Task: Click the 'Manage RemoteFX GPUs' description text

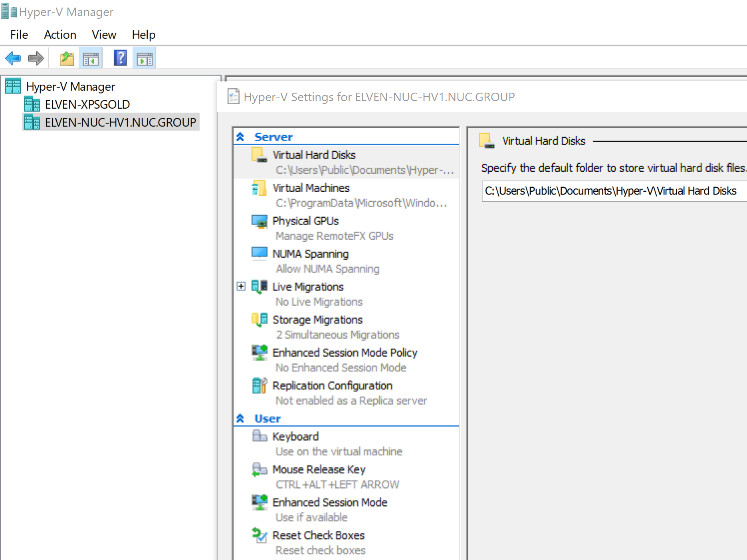Action: [335, 236]
